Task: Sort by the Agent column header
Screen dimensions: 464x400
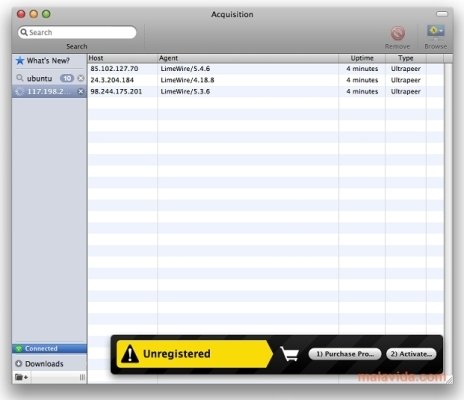Action: click(248, 58)
